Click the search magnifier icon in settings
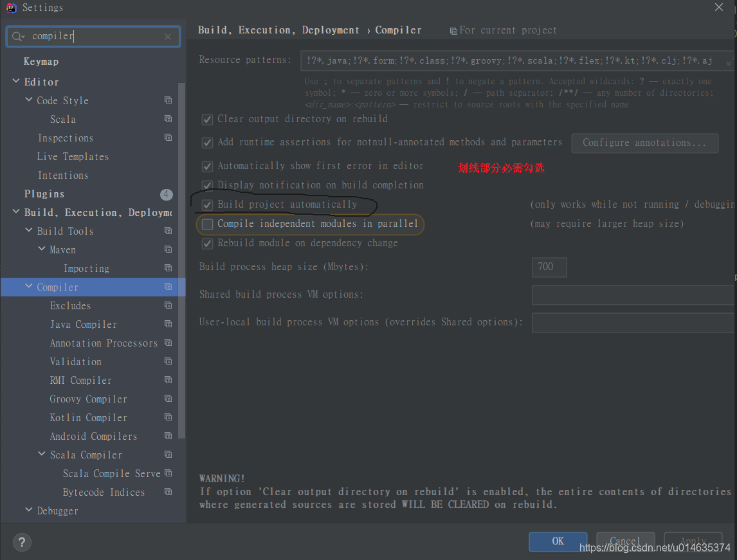This screenshot has width=737, height=560. 17,37
